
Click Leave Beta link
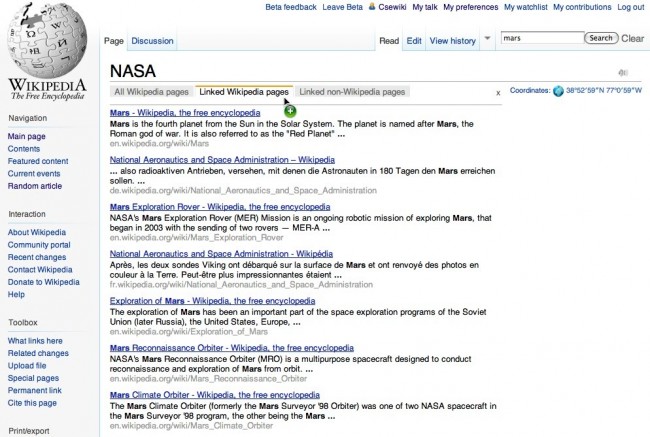coord(342,7)
